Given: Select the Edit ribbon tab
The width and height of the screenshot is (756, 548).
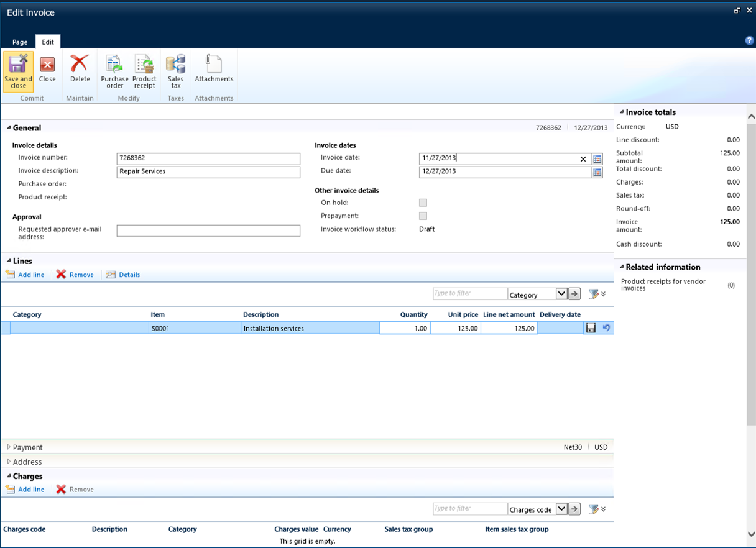Looking at the screenshot, I should point(48,42).
